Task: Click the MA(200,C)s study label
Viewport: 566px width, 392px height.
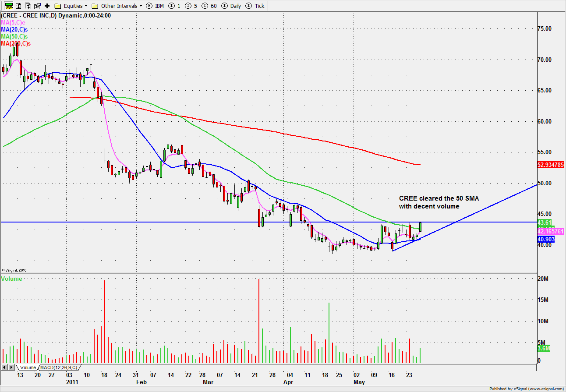Action: tap(16, 44)
